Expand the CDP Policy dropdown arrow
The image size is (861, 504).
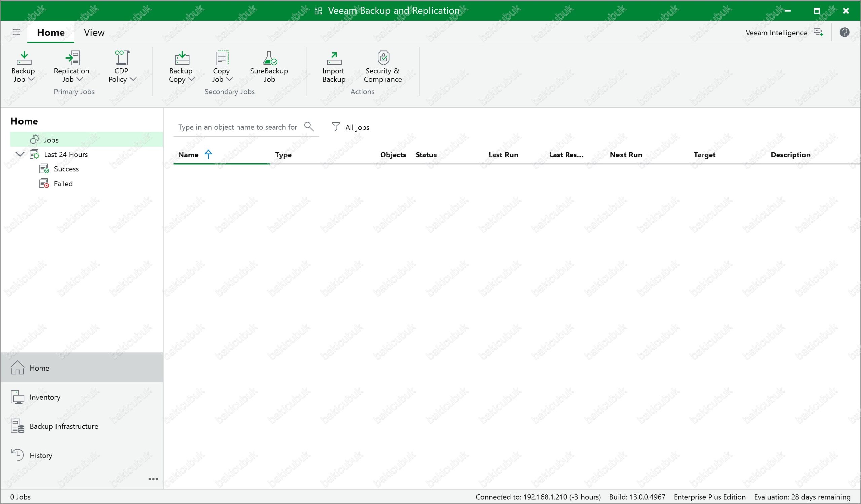click(133, 79)
